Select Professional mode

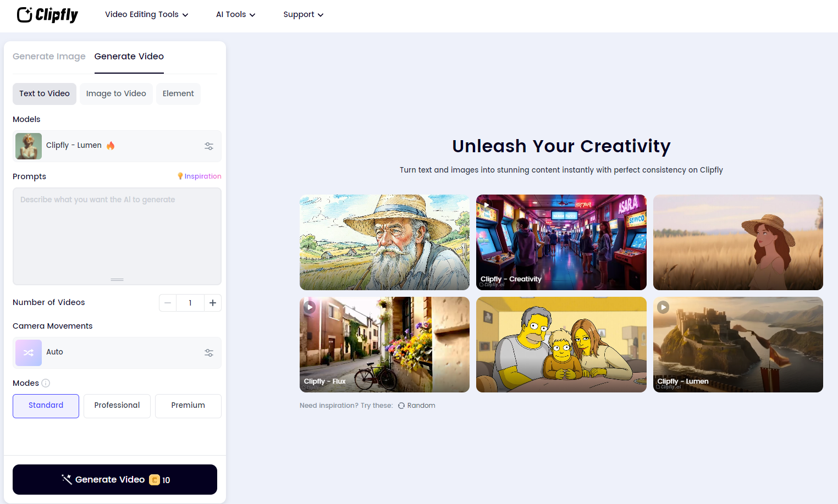tap(117, 406)
